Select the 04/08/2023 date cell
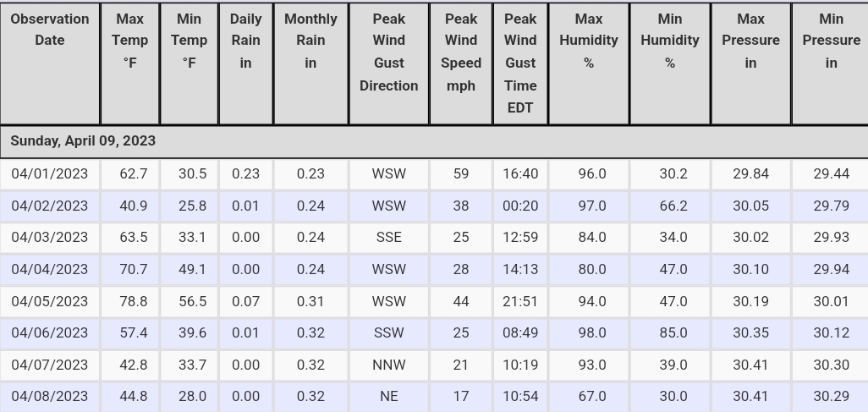The image size is (868, 412). coord(50,397)
